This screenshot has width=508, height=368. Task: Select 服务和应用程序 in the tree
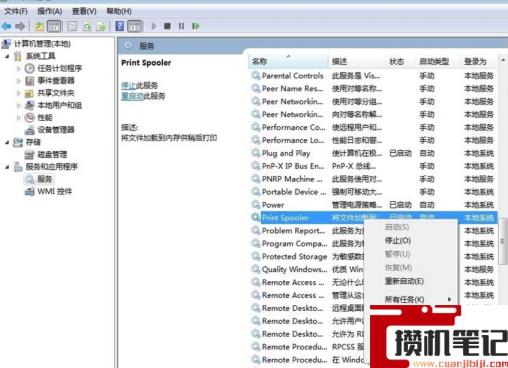click(52, 167)
